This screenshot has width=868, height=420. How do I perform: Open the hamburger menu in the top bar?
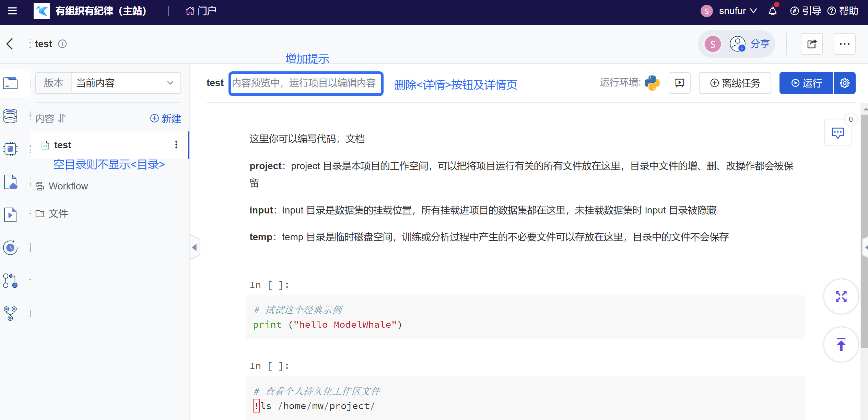[x=12, y=11]
